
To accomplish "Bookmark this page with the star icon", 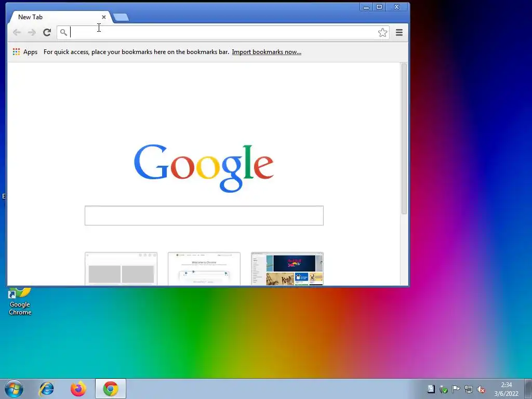I will click(382, 33).
